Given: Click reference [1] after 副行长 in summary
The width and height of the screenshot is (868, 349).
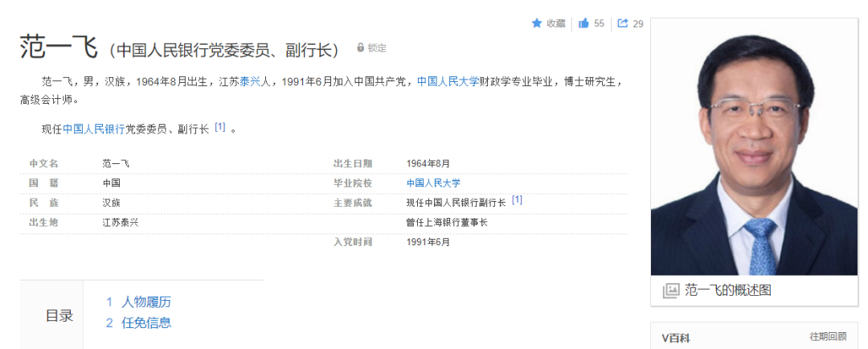Looking at the screenshot, I should pyautogui.click(x=219, y=127).
